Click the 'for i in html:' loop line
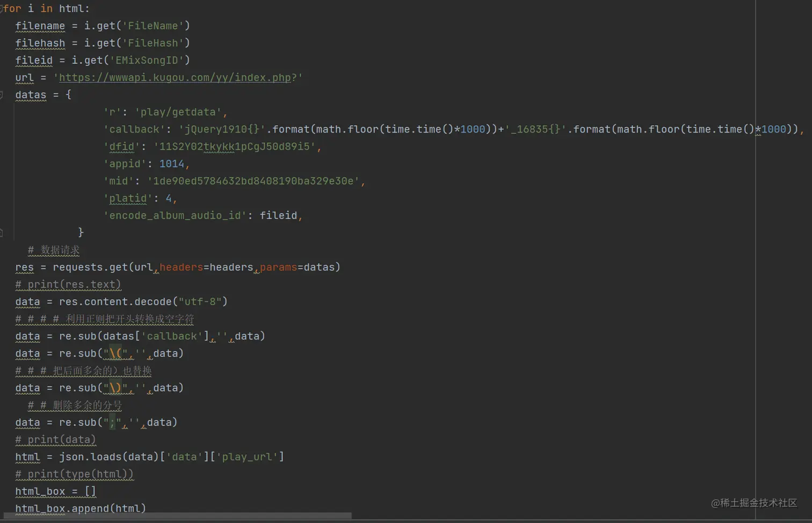This screenshot has width=812, height=523. click(x=46, y=9)
